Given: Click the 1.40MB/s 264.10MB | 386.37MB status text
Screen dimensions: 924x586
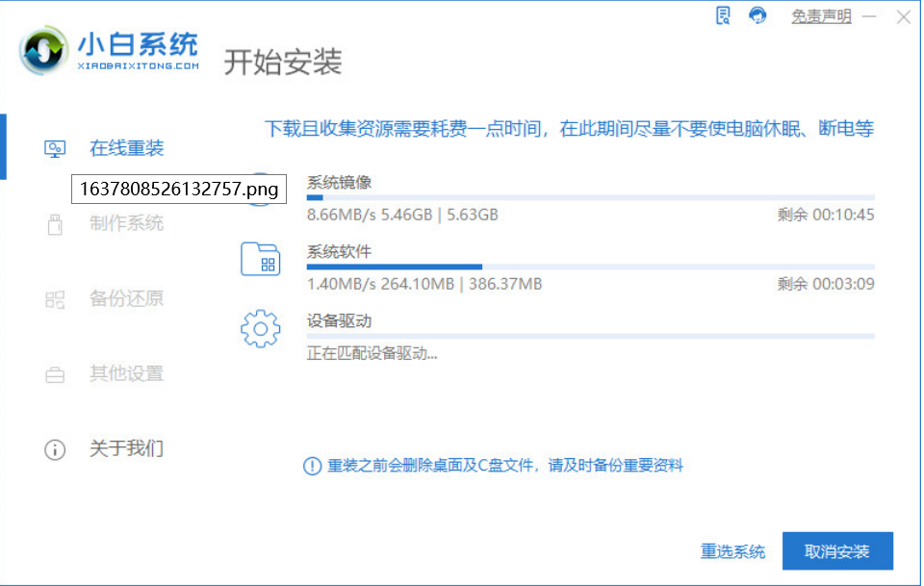Looking at the screenshot, I should click(424, 285).
